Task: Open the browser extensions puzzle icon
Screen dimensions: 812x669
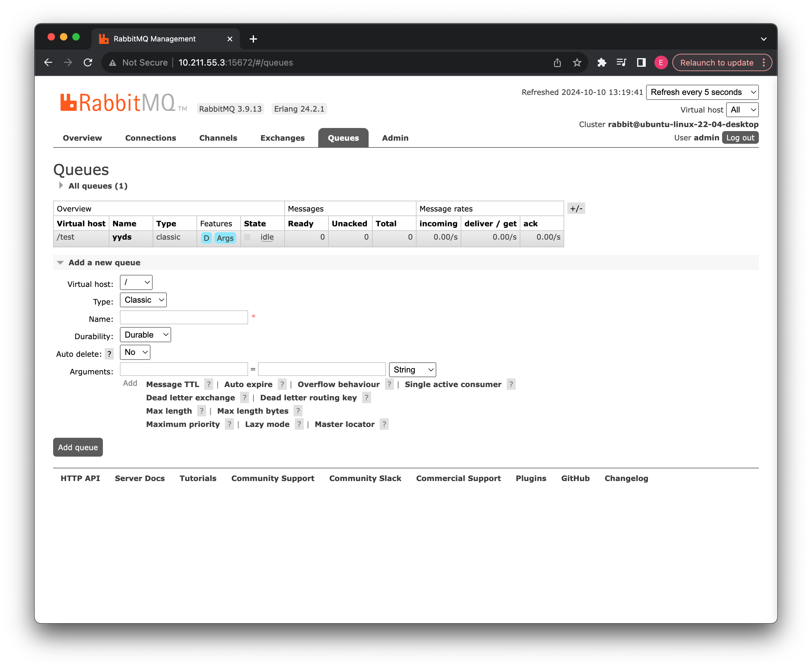Action: click(602, 62)
